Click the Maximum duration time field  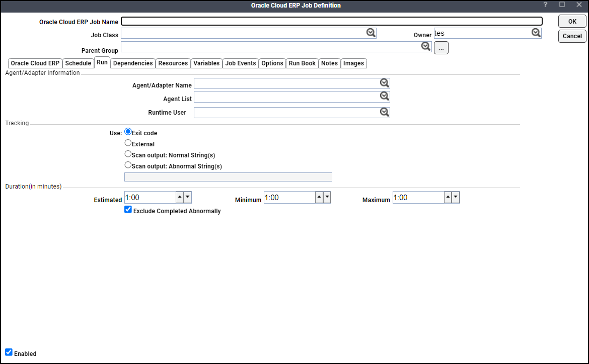(418, 198)
